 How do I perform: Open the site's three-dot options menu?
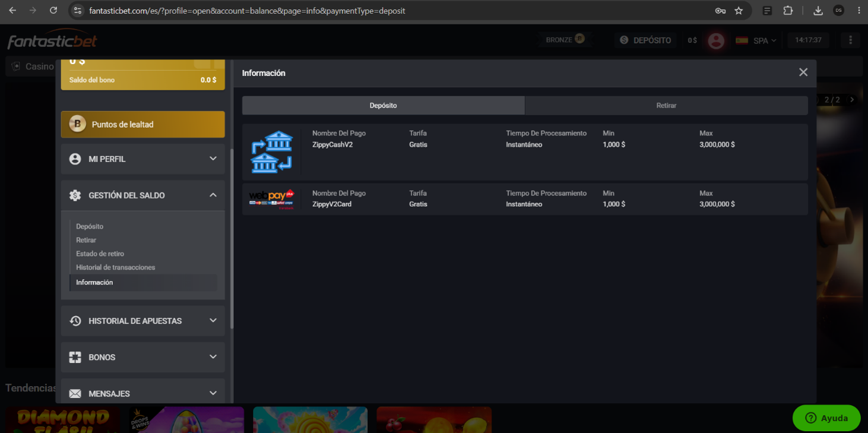[x=850, y=40]
